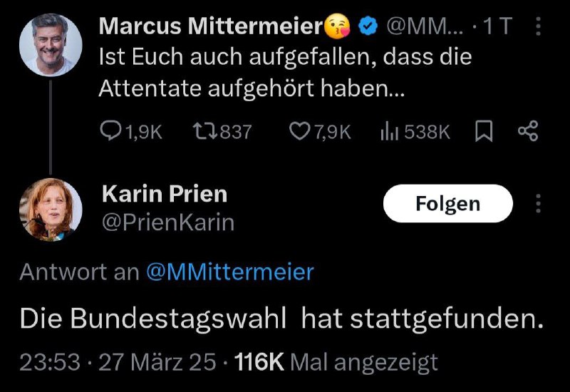Screen dimensions: 570x392
Task: Open the @PrienKarin handle
Action: click(x=168, y=222)
